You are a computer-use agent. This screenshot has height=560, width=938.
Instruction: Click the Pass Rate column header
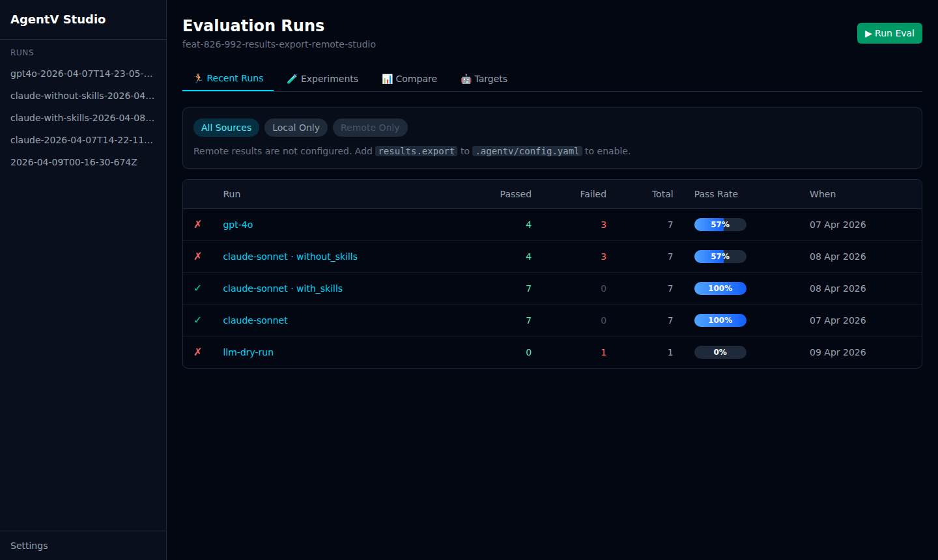click(716, 194)
